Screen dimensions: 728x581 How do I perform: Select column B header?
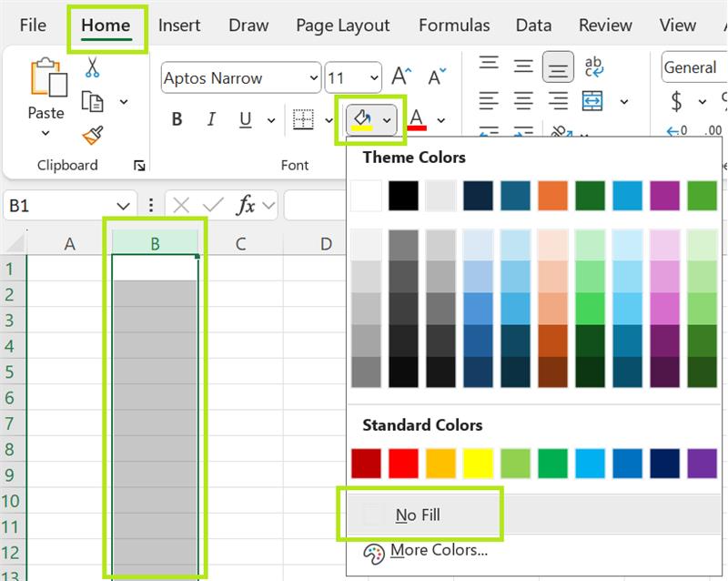click(x=155, y=242)
